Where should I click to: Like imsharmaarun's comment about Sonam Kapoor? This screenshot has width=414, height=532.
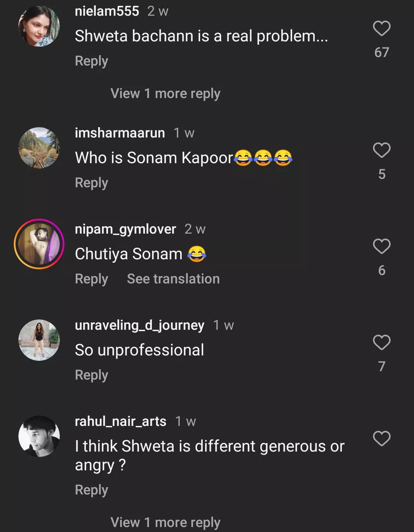(381, 150)
